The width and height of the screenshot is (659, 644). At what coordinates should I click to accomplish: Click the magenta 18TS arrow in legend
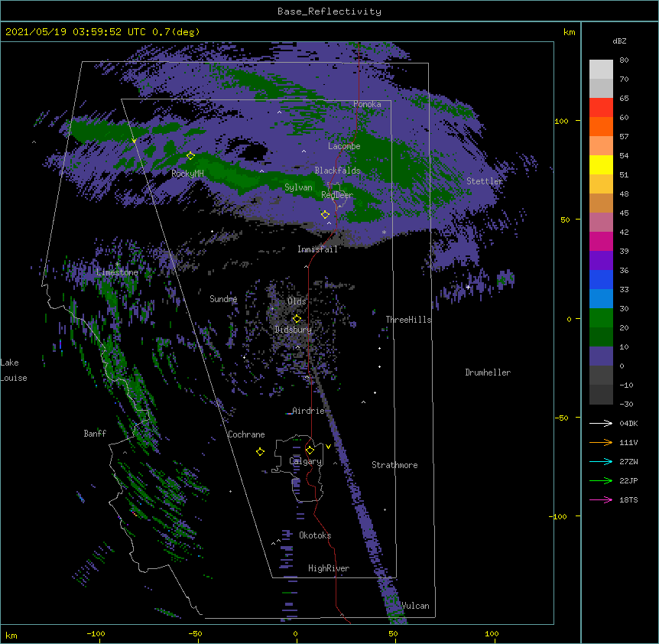(601, 499)
